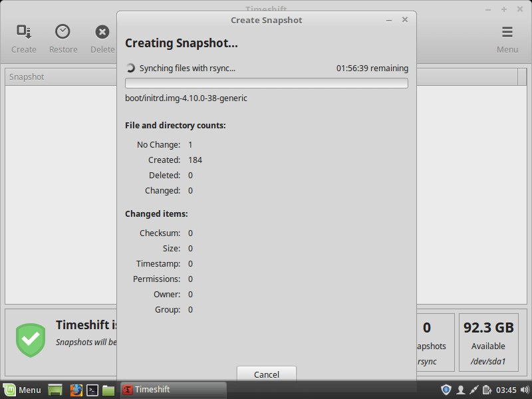Click the 01:56:39 remaining text
Image resolution: width=532 pixels, height=399 pixels.
372,68
